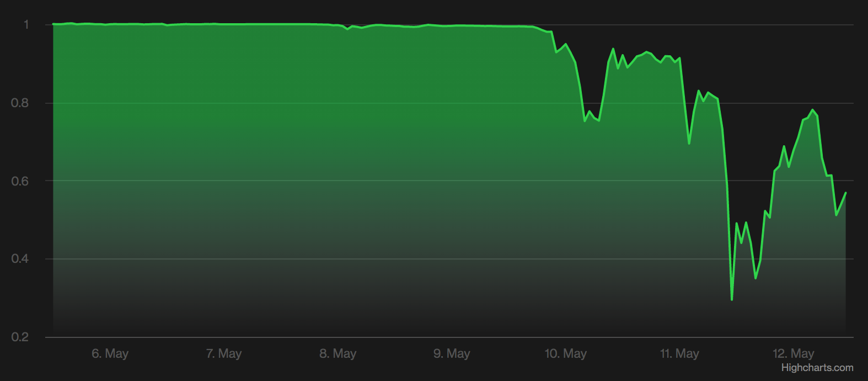Click the '12. May' x-axis label
The height and width of the screenshot is (381, 868).
(x=794, y=353)
